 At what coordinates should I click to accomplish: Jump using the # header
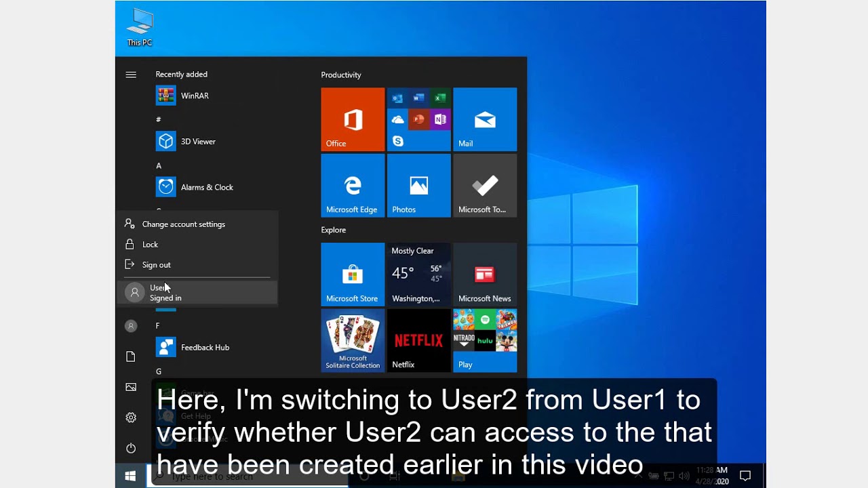click(x=159, y=120)
